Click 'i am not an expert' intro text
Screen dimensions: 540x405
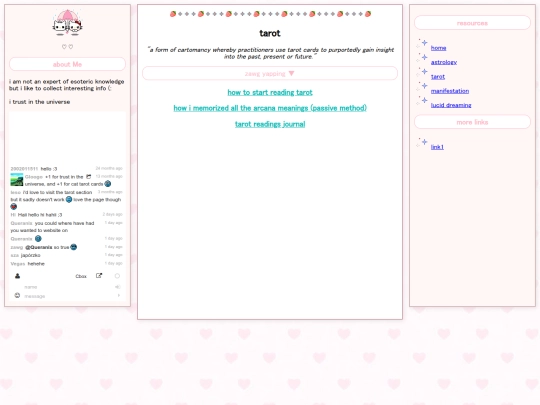coord(66,85)
